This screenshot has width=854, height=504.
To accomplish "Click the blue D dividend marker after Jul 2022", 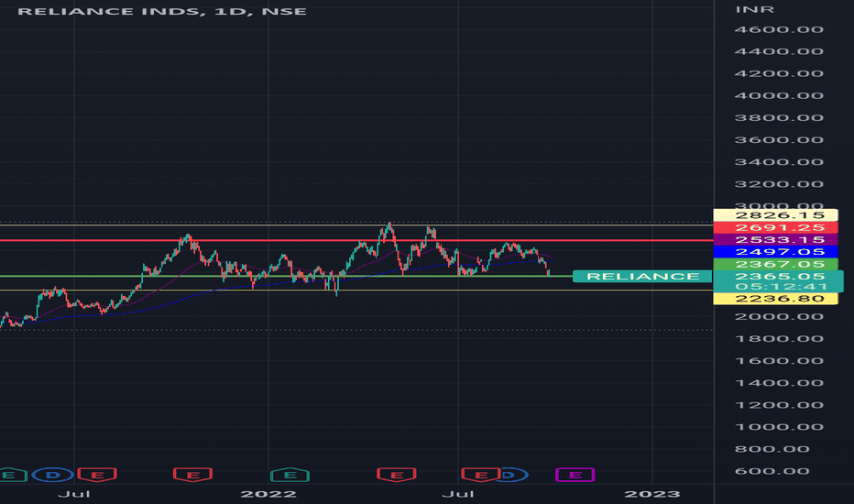I will pyautogui.click(x=514, y=475).
